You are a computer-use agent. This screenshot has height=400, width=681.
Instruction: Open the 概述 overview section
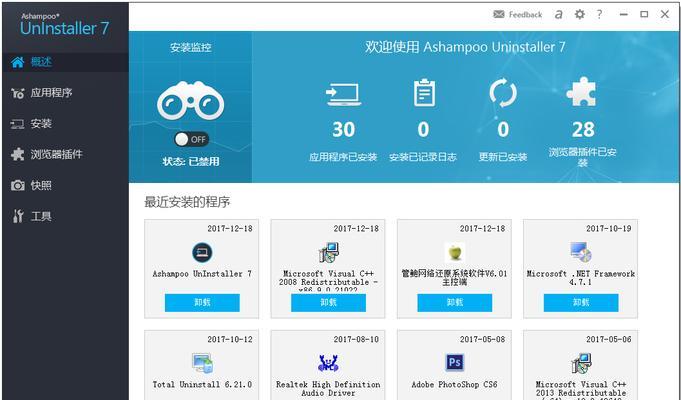tap(65, 62)
